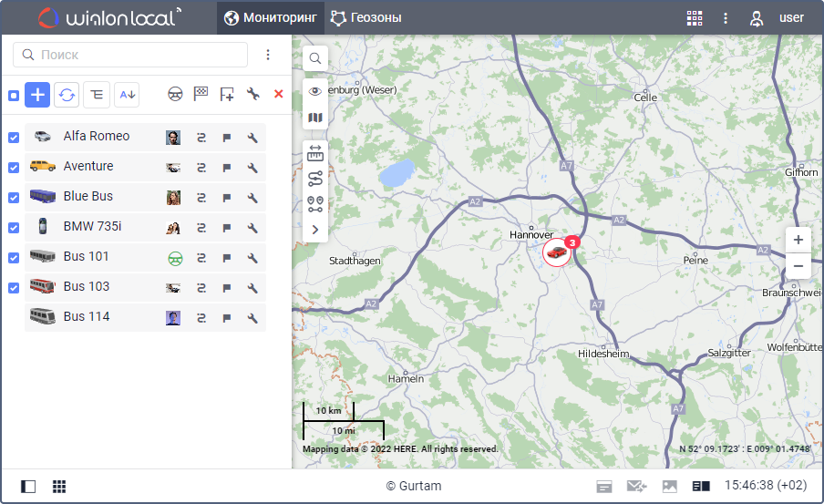The image size is (824, 504).
Task: Click the blue add units plus button
Action: (x=37, y=95)
